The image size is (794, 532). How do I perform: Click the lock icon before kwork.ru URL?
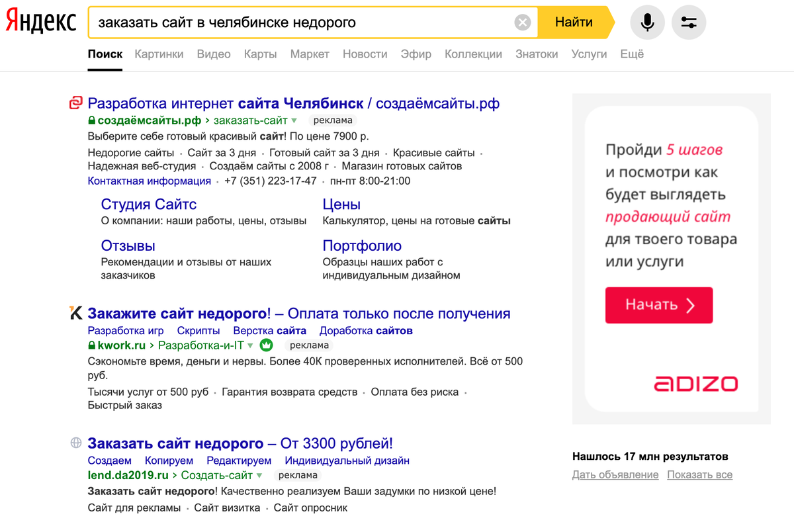(x=92, y=345)
